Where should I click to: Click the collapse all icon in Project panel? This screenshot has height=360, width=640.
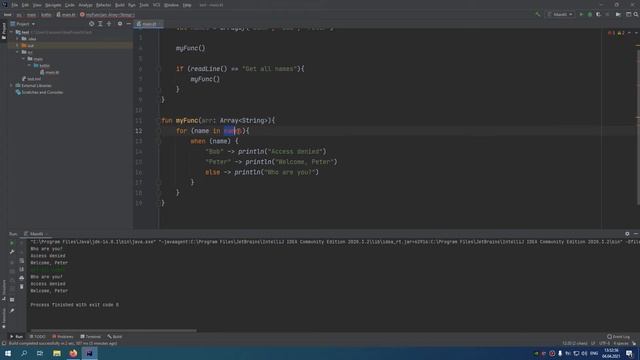click(109, 24)
